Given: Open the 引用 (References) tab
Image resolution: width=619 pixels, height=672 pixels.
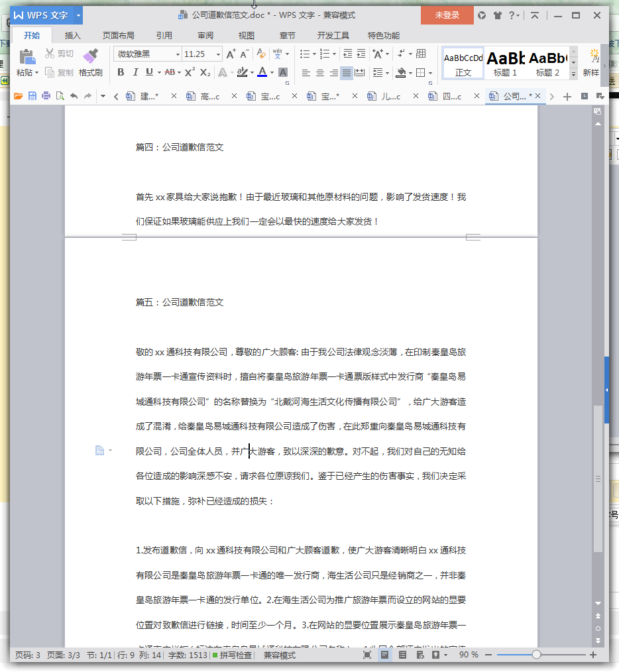Looking at the screenshot, I should pyautogui.click(x=164, y=36).
